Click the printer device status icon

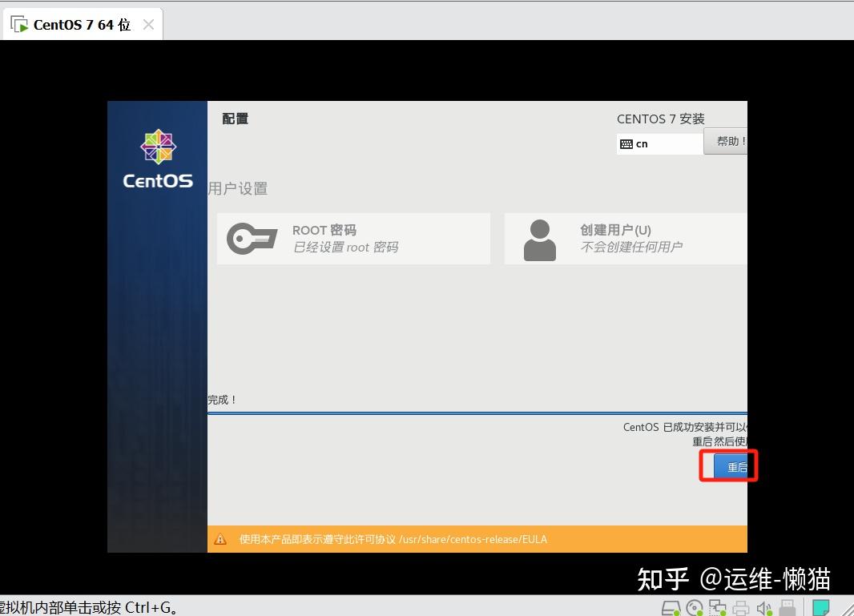[739, 608]
